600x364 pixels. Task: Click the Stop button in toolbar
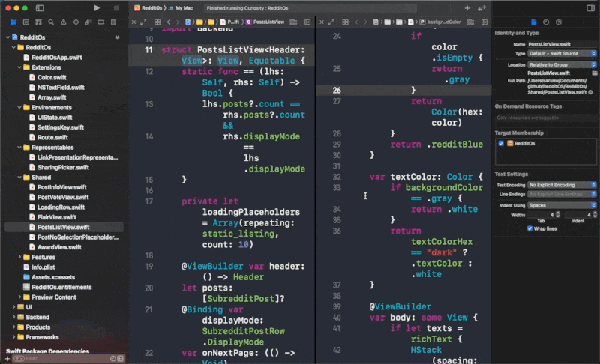(x=115, y=7)
